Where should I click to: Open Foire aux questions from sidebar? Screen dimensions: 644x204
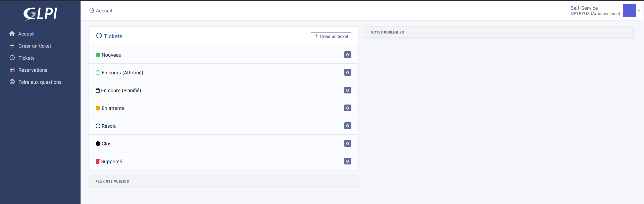40,82
